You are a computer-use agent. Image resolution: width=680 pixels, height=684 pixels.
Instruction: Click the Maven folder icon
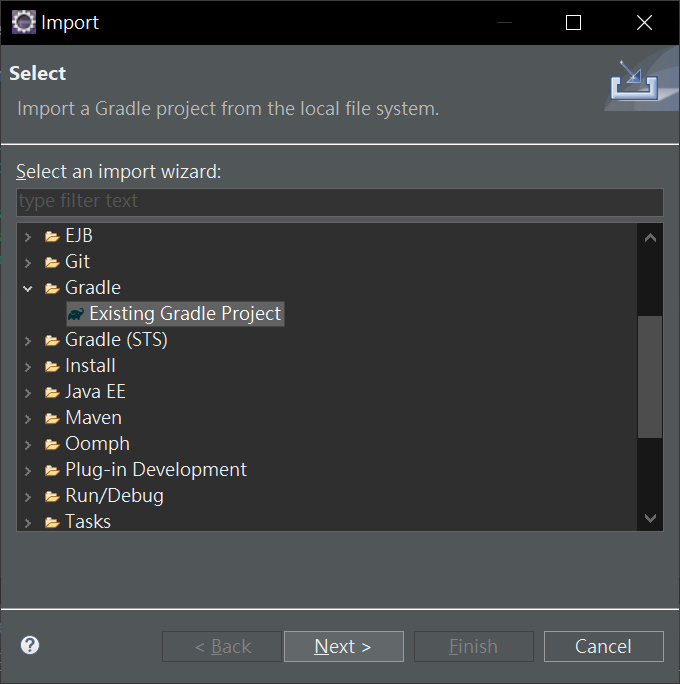(52, 418)
